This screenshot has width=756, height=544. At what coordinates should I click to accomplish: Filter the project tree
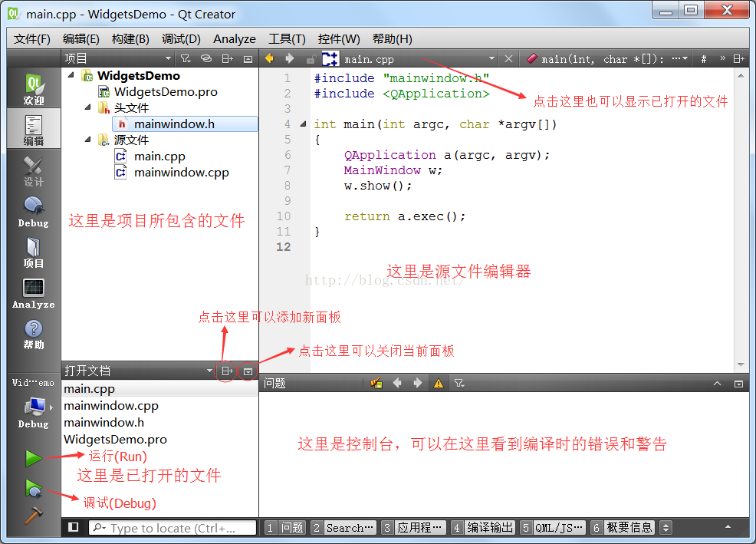coord(185,59)
